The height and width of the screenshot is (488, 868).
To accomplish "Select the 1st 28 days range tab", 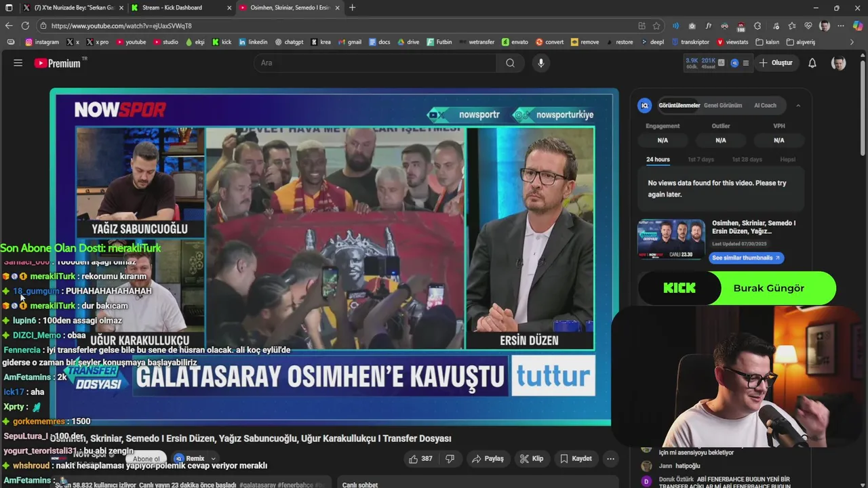I will click(747, 160).
